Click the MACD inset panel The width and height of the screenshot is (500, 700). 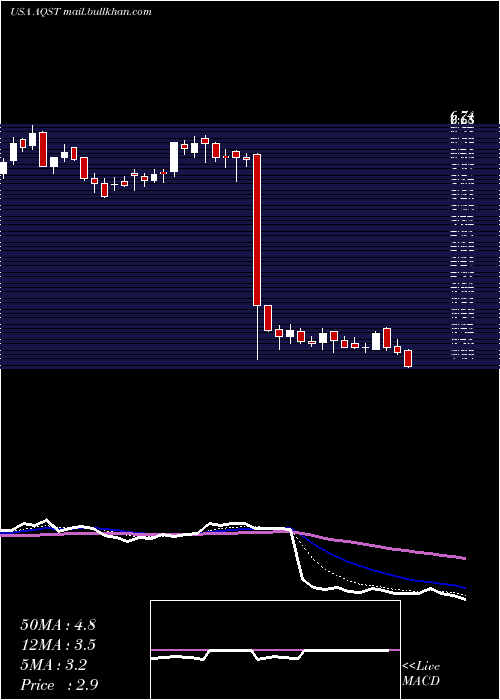coord(275,650)
